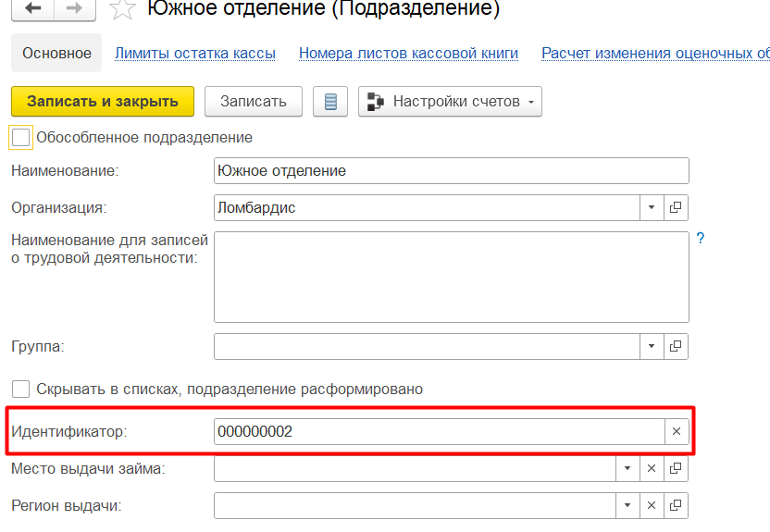Image resolution: width=770 pixels, height=532 pixels.
Task: Enable Скрывать в списках checkbox
Action: pyautogui.click(x=20, y=390)
